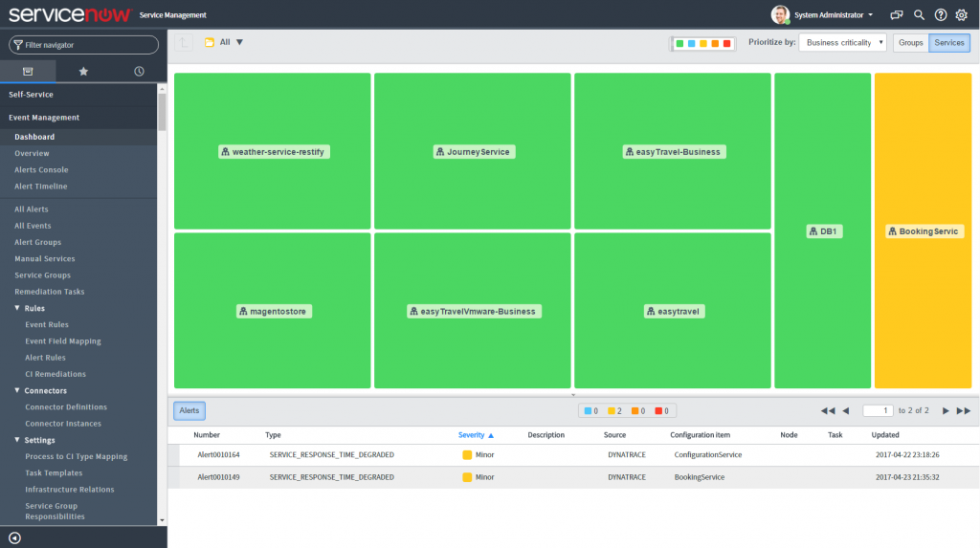
Task: Collapse navigator with bottom-left arrow icon
Action: [x=14, y=537]
